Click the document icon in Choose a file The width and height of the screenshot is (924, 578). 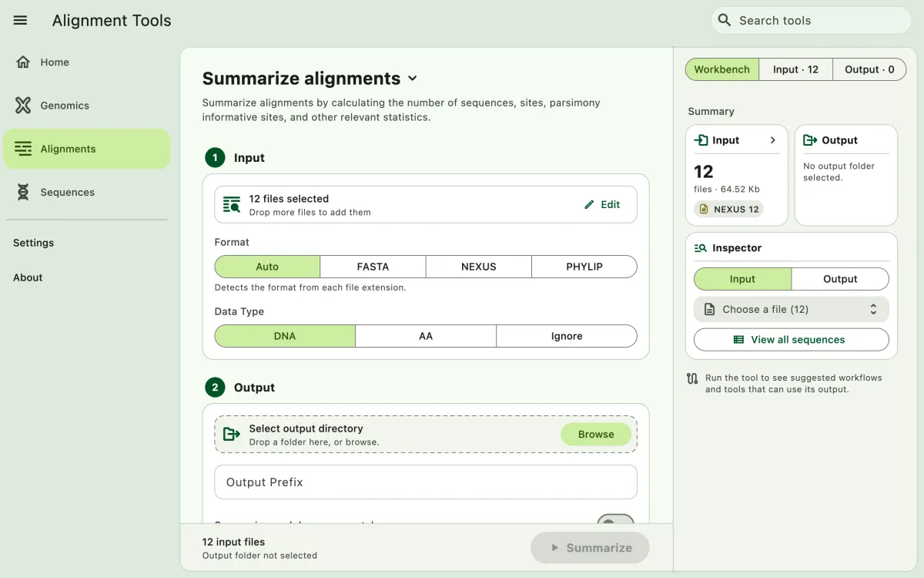point(709,309)
